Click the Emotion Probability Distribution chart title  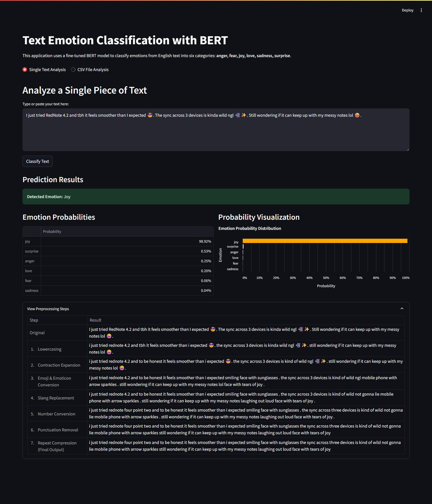click(x=250, y=228)
